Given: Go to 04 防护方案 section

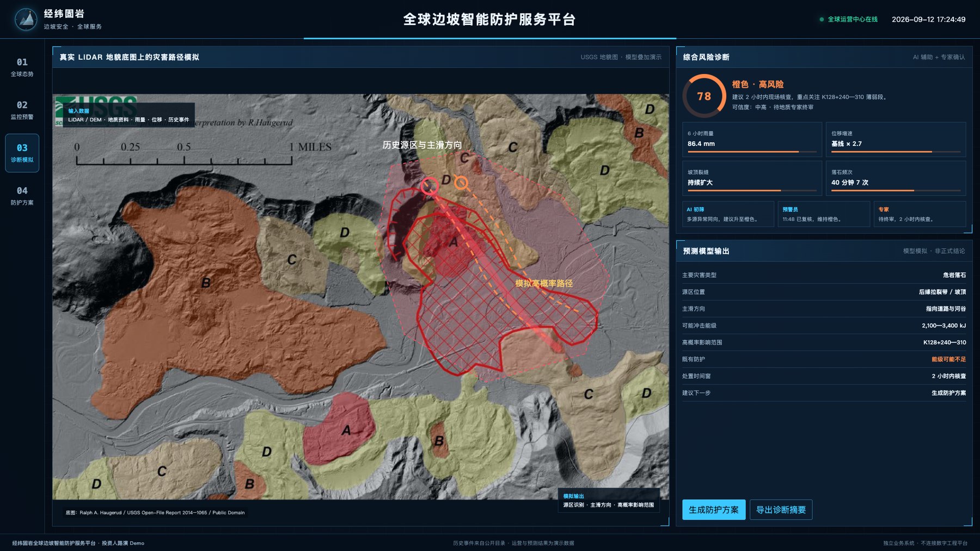Looking at the screenshot, I should (x=22, y=195).
